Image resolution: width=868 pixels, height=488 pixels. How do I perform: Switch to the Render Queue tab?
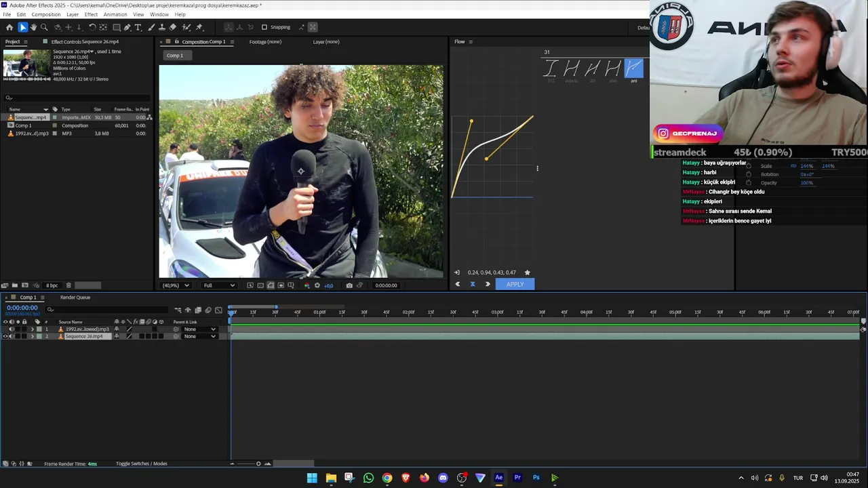click(75, 298)
